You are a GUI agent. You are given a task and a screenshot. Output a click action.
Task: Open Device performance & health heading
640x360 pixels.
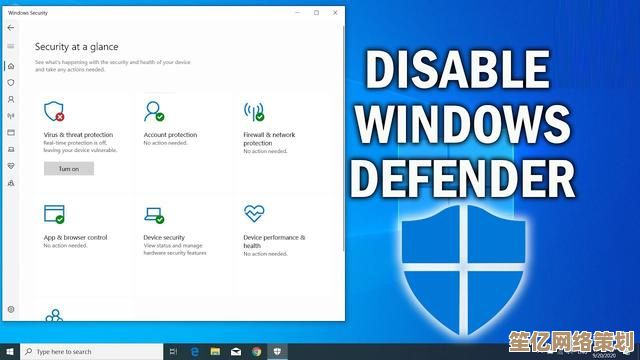point(274,242)
